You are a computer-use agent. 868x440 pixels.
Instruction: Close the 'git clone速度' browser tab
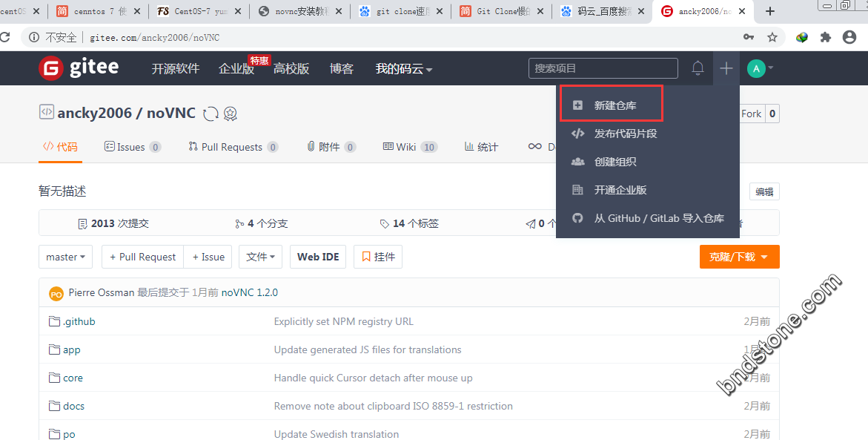click(439, 11)
